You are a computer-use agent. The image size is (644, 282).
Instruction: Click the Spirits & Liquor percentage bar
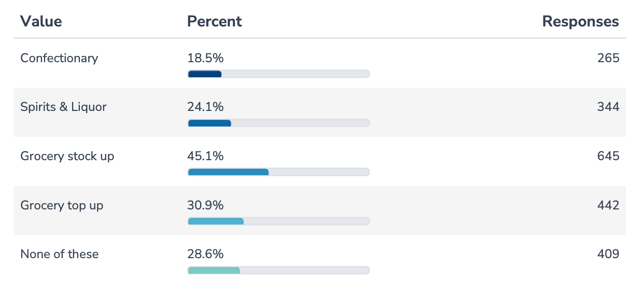click(x=278, y=123)
